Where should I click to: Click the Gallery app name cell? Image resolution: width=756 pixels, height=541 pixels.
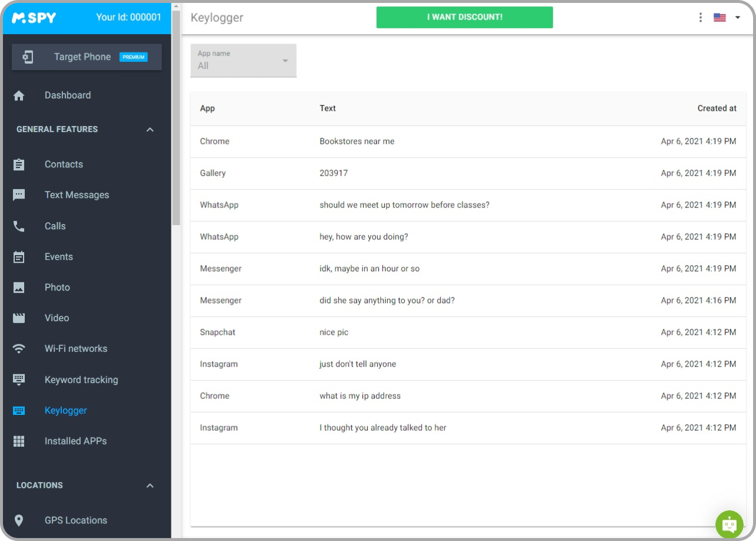(x=213, y=173)
